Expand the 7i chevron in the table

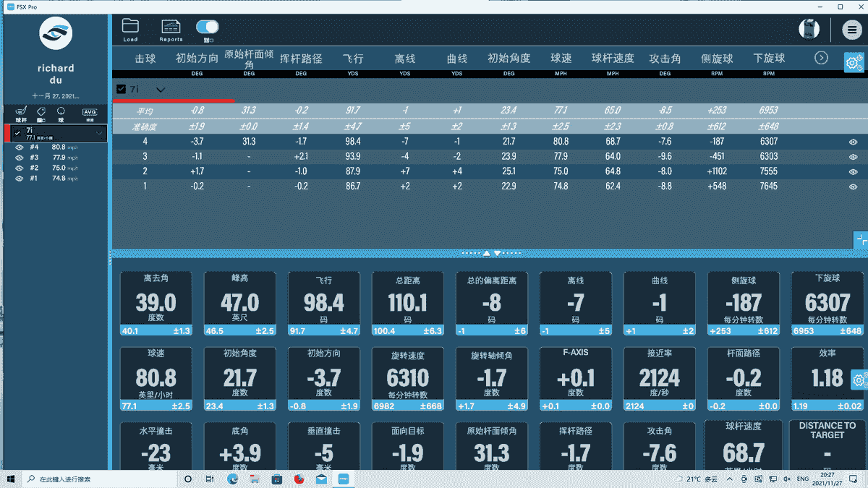[x=161, y=90]
